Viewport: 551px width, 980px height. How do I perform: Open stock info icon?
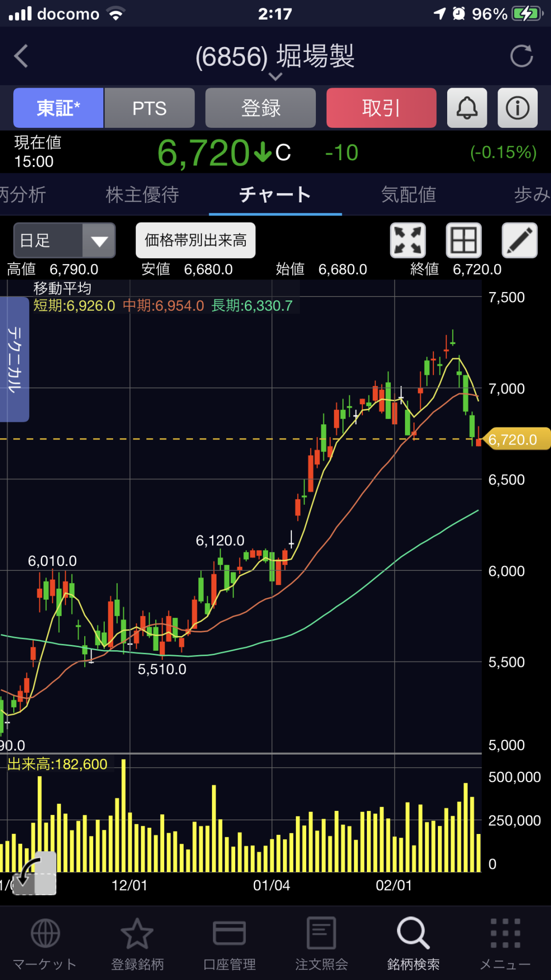click(517, 108)
